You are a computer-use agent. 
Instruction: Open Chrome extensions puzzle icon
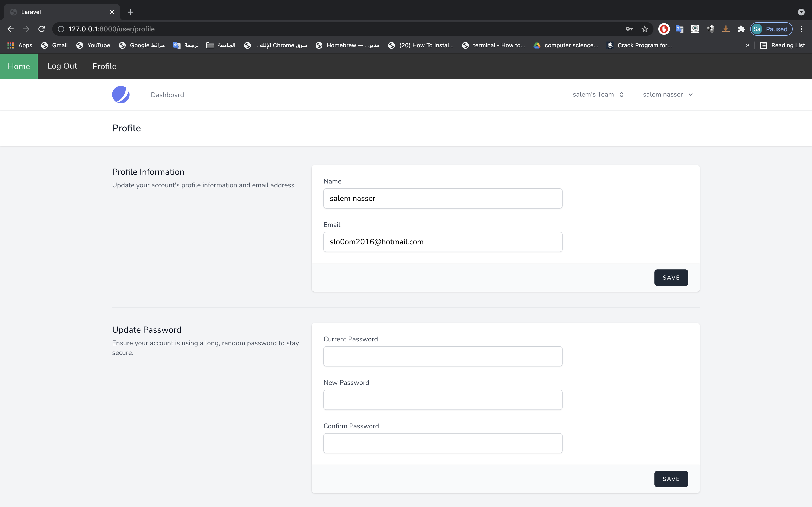(741, 29)
